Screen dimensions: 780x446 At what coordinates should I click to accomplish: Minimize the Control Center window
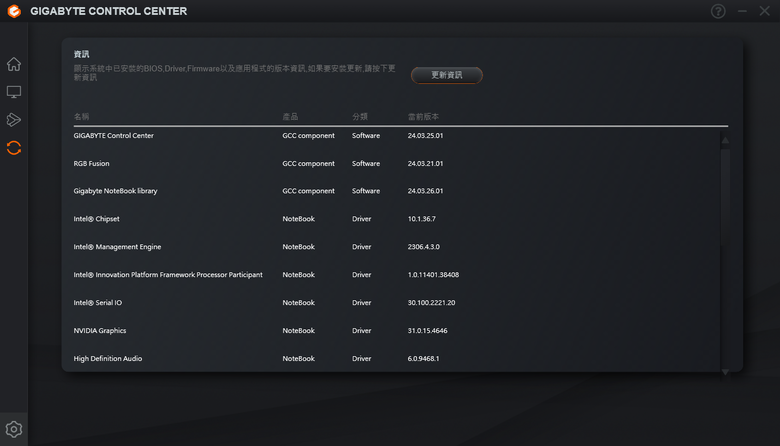(742, 11)
